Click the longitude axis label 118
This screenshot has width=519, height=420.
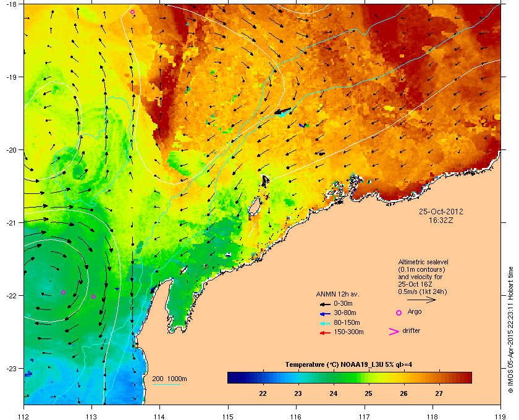tap(432, 416)
